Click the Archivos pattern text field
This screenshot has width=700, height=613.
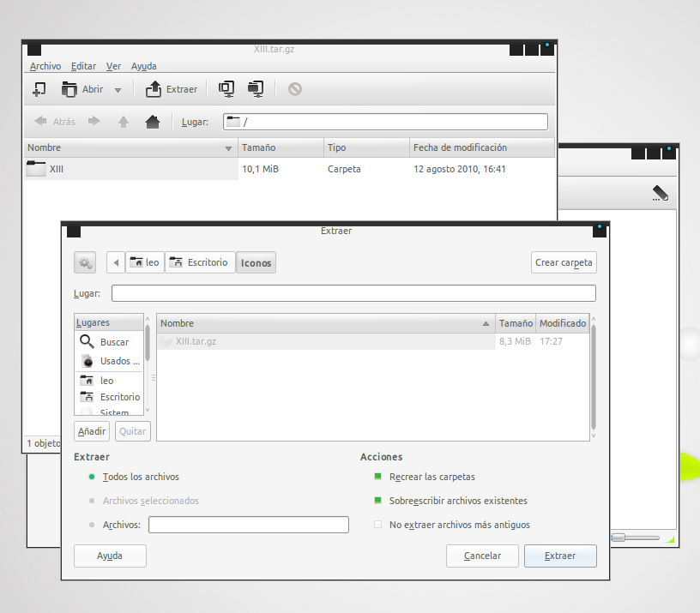(249, 525)
